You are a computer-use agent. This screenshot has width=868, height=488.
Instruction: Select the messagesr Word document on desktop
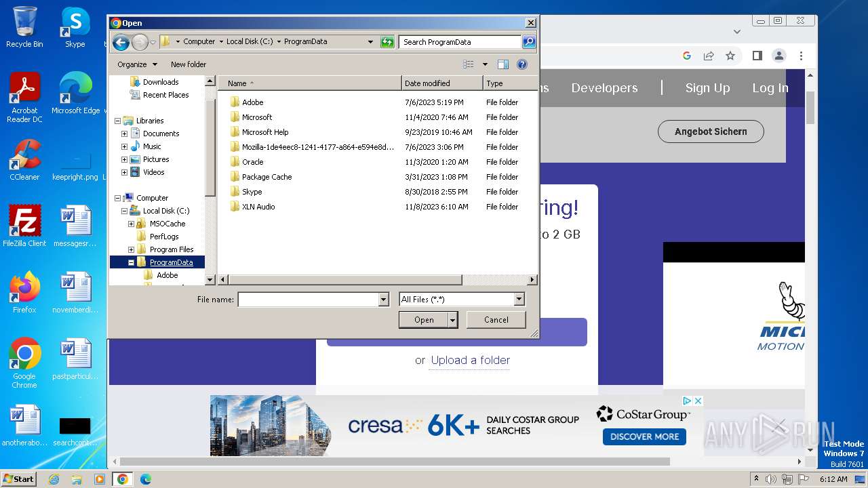[75, 226]
